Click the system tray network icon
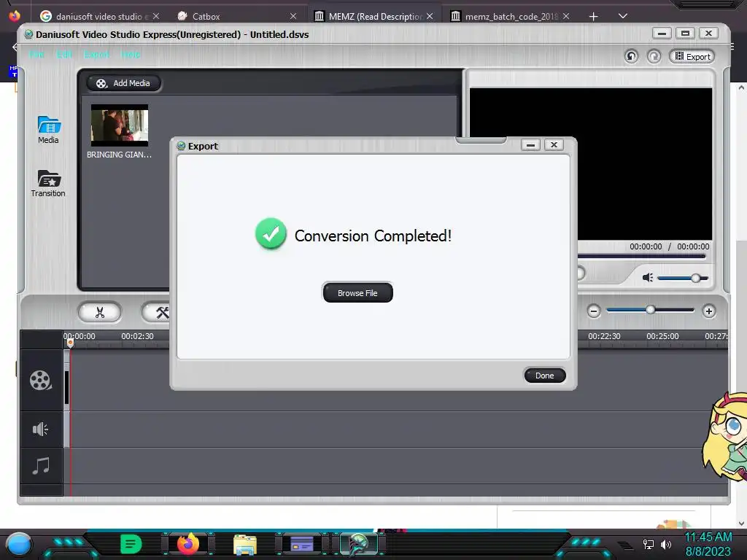The image size is (747, 560). click(x=649, y=544)
